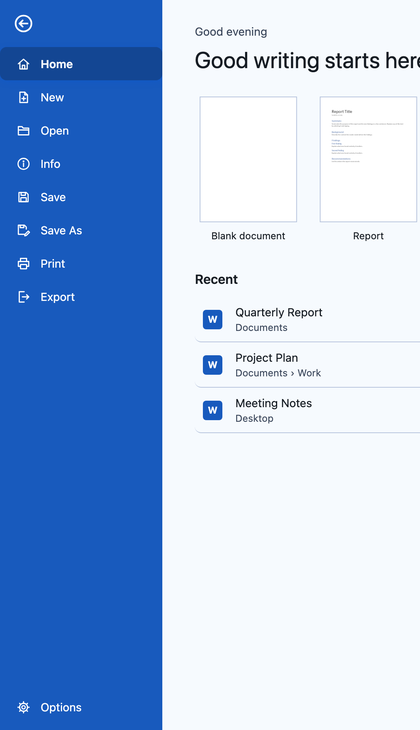Open the Save As menu entry

tap(81, 230)
